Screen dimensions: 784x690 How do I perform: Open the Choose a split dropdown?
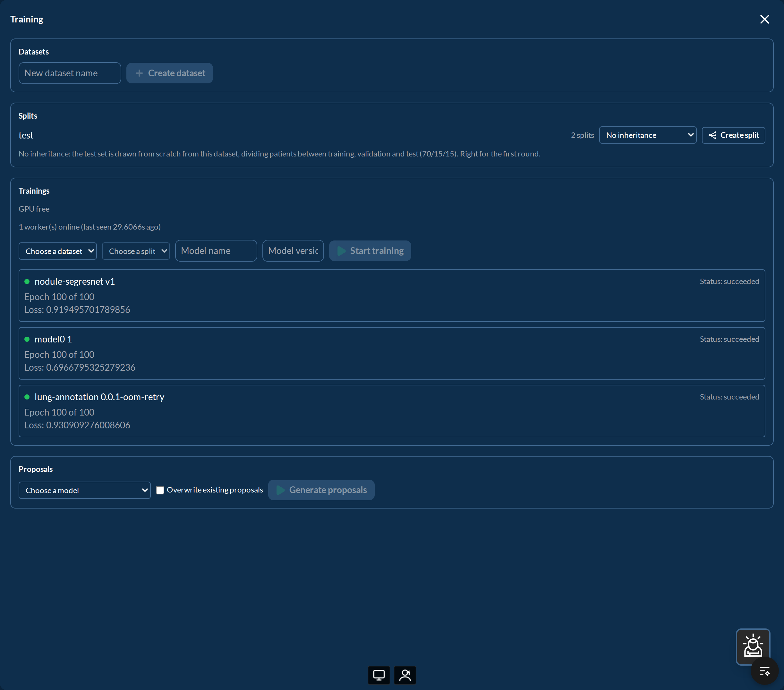[x=136, y=251]
